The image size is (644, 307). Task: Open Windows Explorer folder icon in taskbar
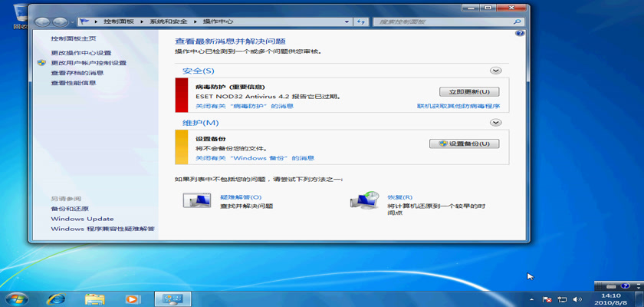(x=95, y=299)
